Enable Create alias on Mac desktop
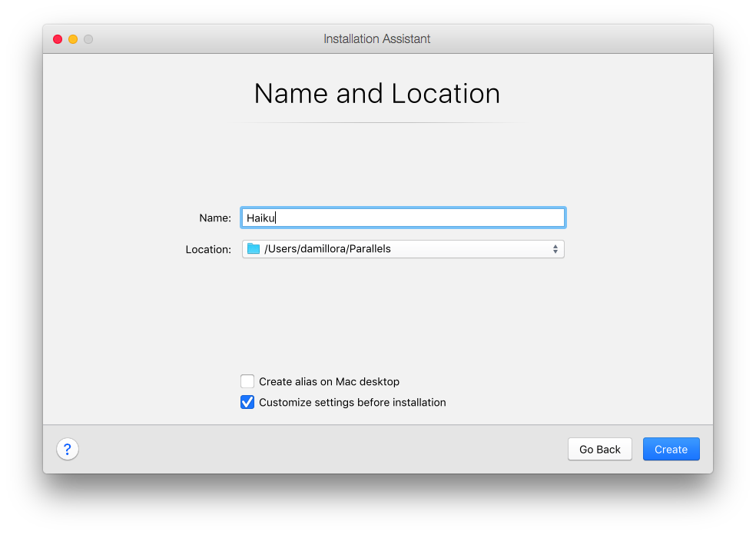Screen dimensions: 756x535 [247, 381]
